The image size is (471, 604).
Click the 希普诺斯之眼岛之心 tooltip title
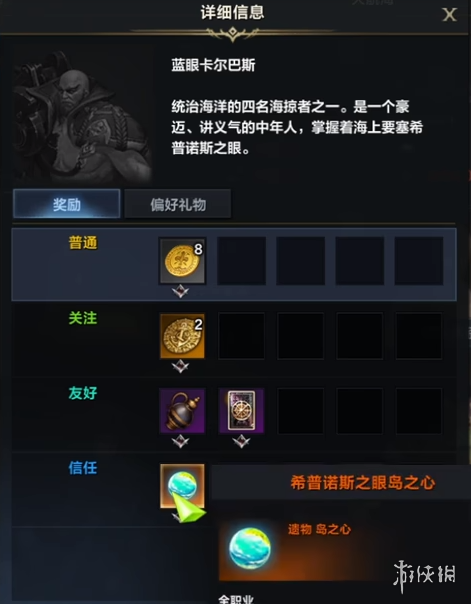tap(362, 482)
